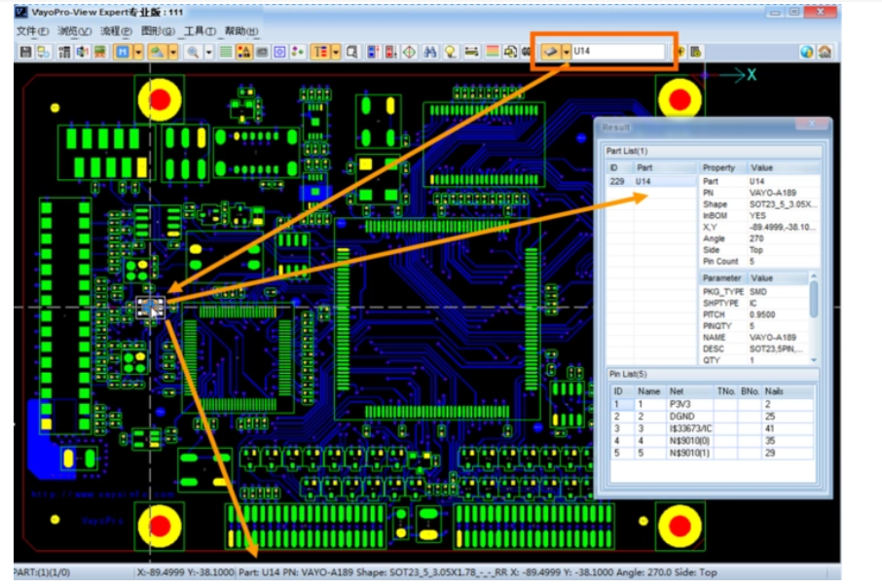Expand dropdown beside layer view icon

click(173, 52)
